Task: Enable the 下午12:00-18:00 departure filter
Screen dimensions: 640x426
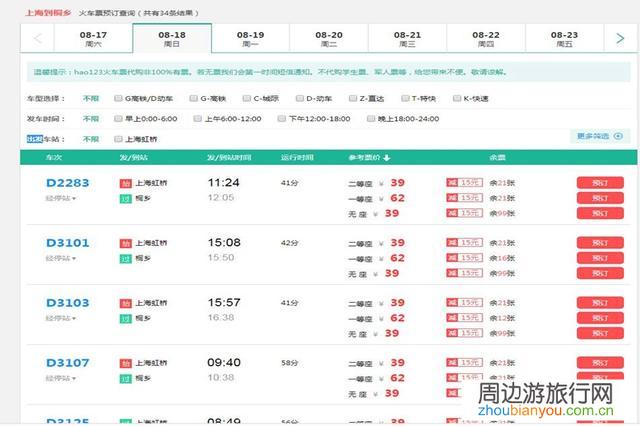Action: pyautogui.click(x=282, y=119)
